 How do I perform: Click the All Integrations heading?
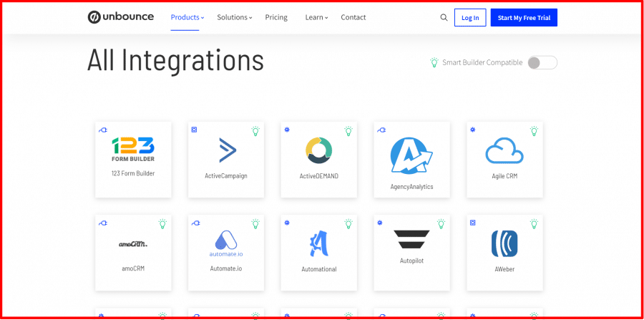[x=175, y=61]
